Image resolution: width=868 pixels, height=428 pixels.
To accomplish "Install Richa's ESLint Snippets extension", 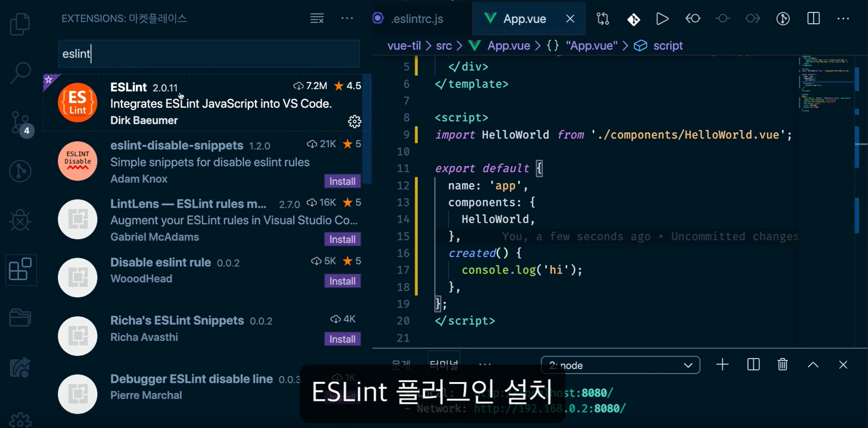I will click(342, 339).
